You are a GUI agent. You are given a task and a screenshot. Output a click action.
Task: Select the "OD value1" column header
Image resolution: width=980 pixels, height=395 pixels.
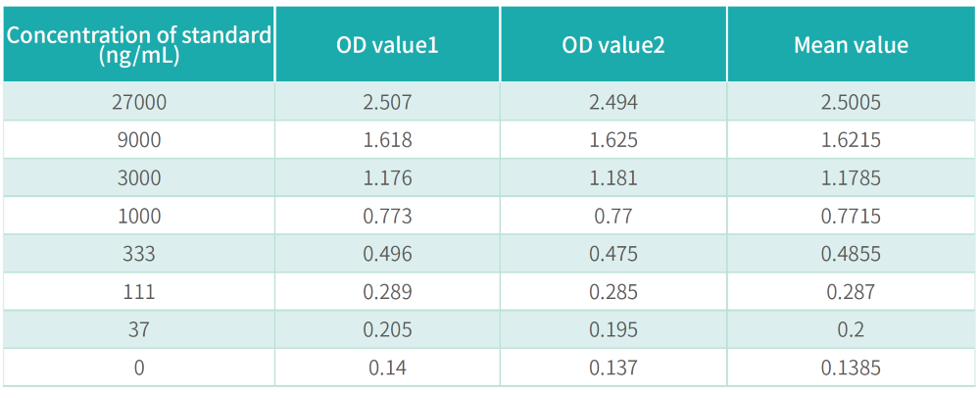pyautogui.click(x=387, y=45)
